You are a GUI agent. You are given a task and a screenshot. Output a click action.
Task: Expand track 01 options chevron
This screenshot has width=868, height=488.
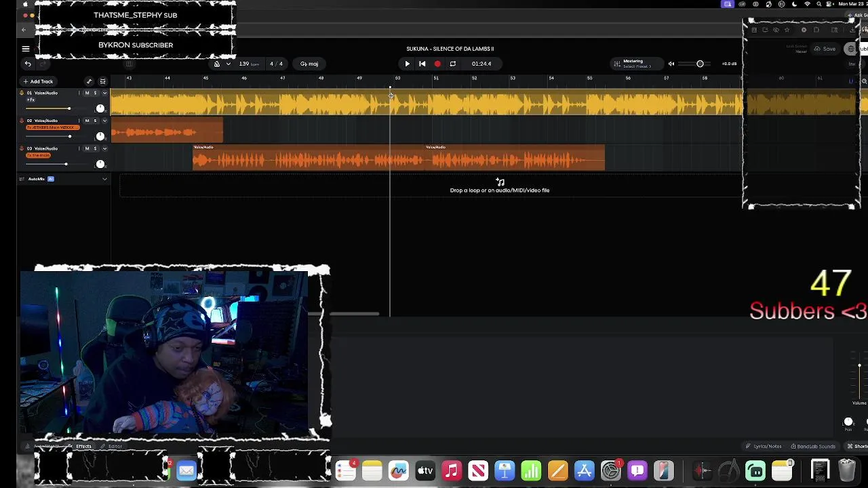104,93
